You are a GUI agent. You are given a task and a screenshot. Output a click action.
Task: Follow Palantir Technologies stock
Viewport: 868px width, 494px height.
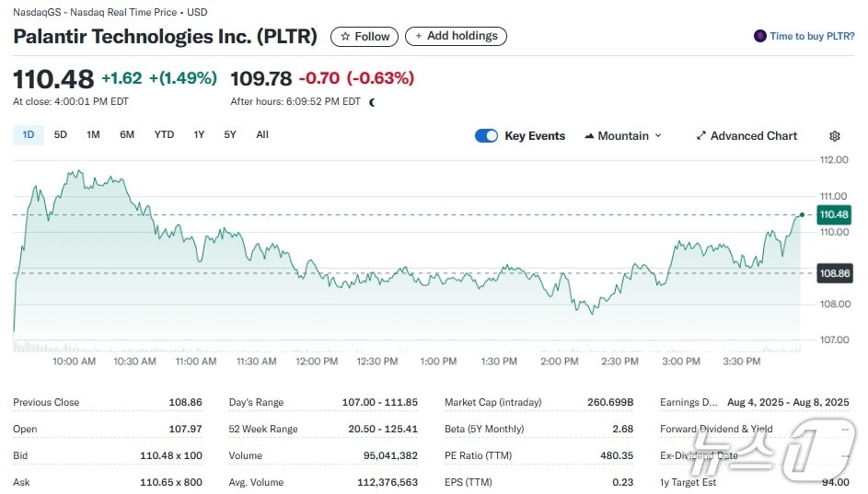click(x=365, y=37)
